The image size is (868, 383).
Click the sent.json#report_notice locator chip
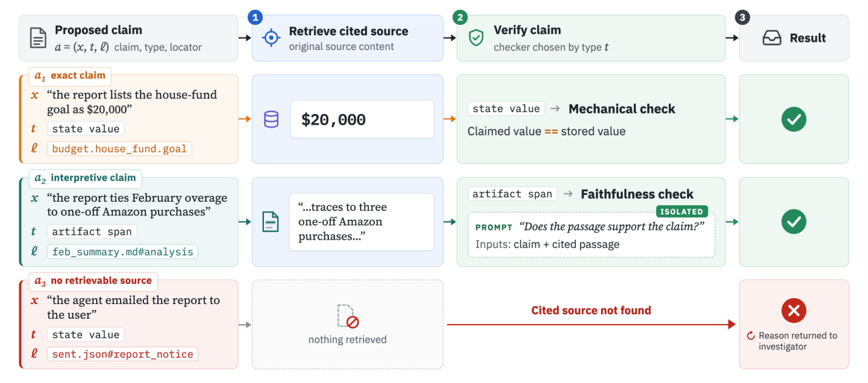[x=122, y=354]
